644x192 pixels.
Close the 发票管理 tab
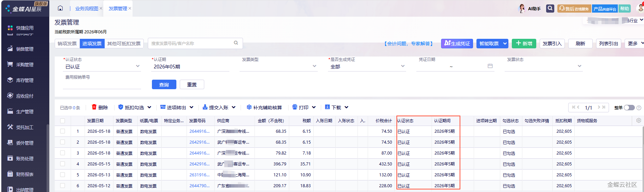pos(130,9)
